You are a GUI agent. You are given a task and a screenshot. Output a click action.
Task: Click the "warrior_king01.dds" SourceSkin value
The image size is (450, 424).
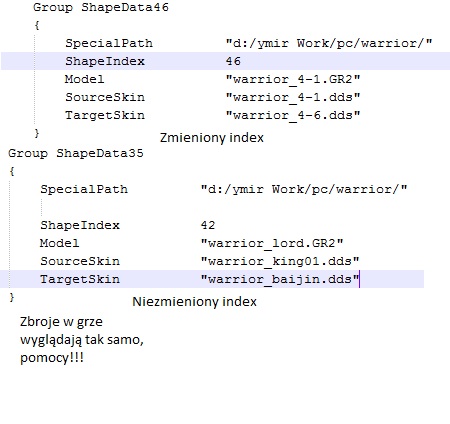point(280,261)
